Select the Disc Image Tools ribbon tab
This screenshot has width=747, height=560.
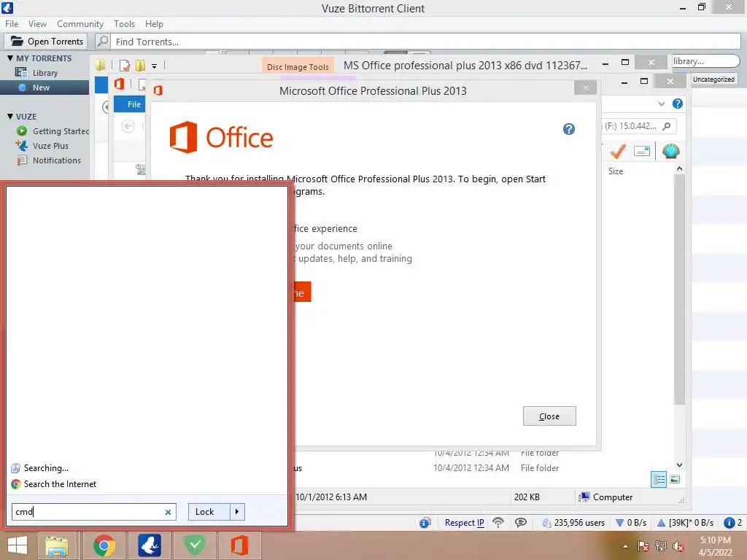click(298, 66)
